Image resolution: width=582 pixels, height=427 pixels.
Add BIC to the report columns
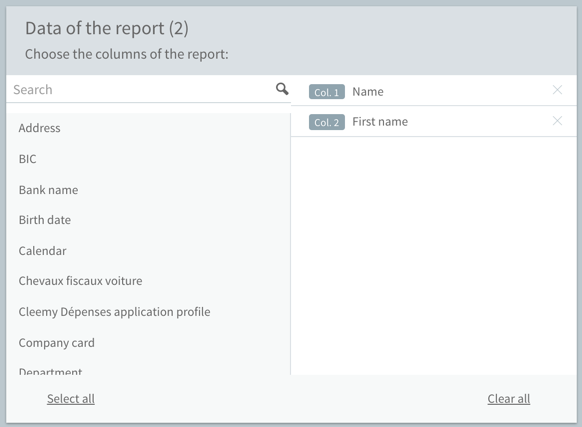pyautogui.click(x=27, y=159)
